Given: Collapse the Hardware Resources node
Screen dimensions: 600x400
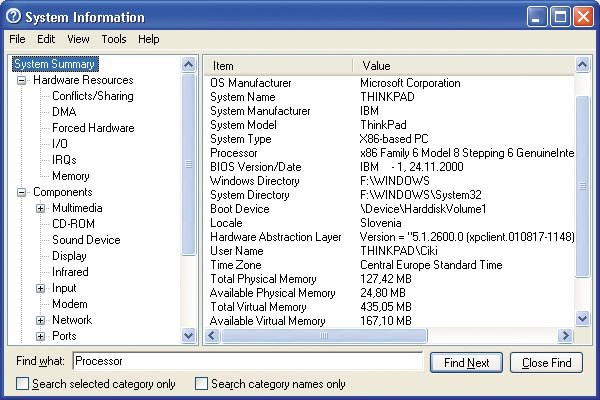Looking at the screenshot, I should 22,80.
